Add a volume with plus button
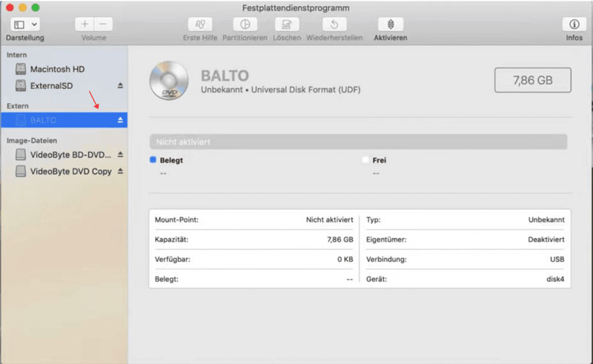This screenshot has height=364, width=593. 85,24
